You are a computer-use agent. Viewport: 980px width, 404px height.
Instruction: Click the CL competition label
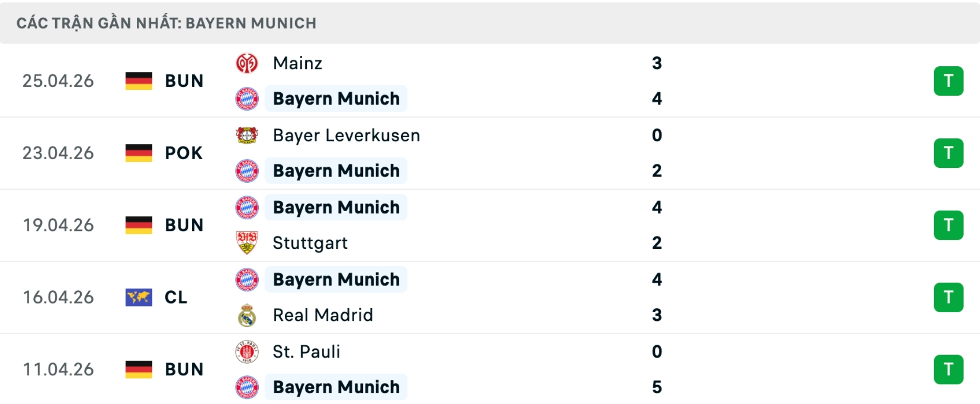pos(176,297)
